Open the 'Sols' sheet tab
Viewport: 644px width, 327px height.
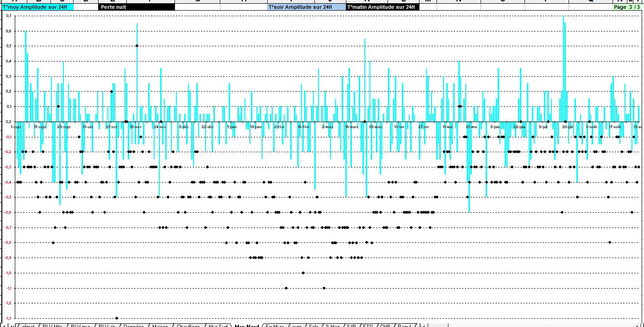pyautogui.click(x=314, y=325)
